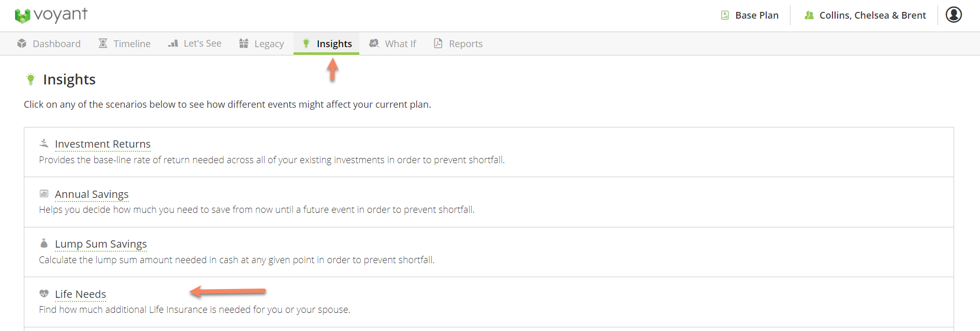Click the Lump Sum Savings money bag icon
This screenshot has height=331, width=980.
tap(44, 243)
